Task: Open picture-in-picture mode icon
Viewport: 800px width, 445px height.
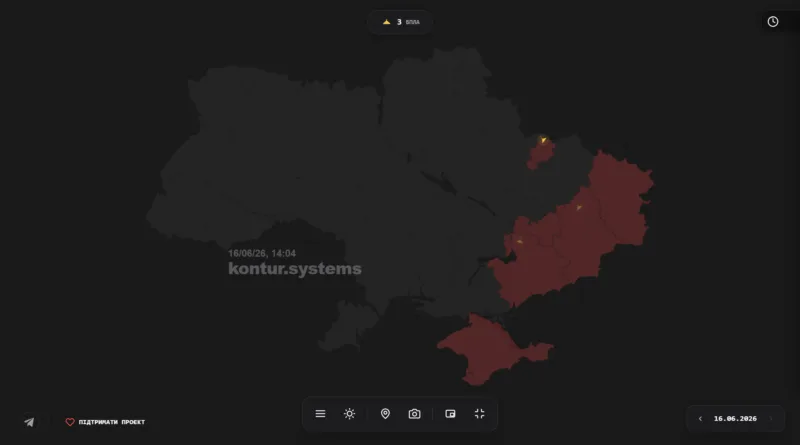Action: coord(450,414)
